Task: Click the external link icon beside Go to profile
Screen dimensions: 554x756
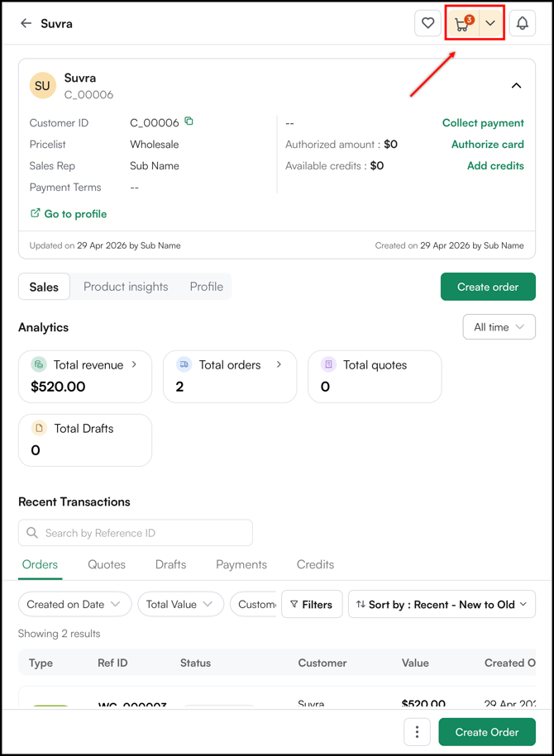Action: coord(35,213)
